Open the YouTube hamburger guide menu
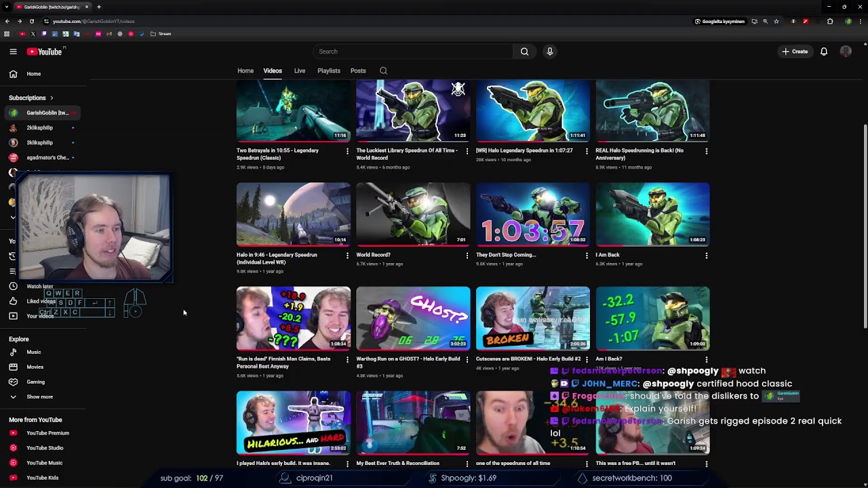 [x=13, y=52]
